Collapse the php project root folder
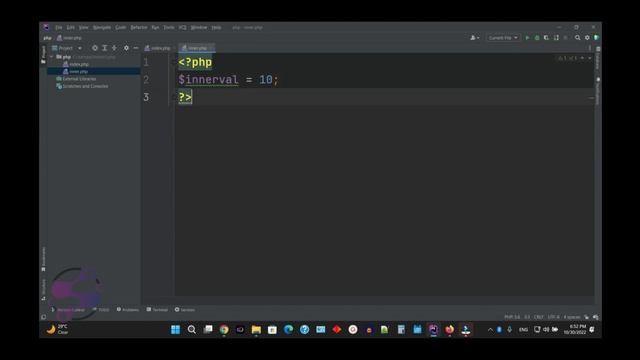The image size is (640, 360). (51, 57)
